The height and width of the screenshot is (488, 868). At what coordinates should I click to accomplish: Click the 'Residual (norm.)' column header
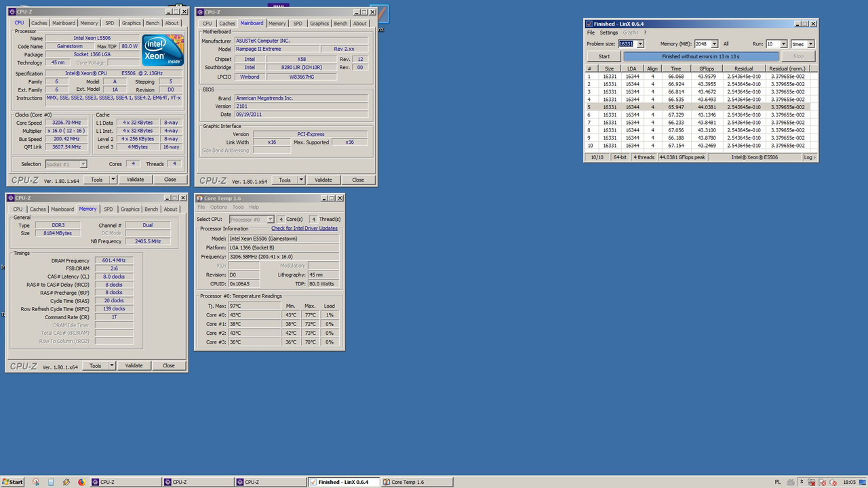point(787,68)
